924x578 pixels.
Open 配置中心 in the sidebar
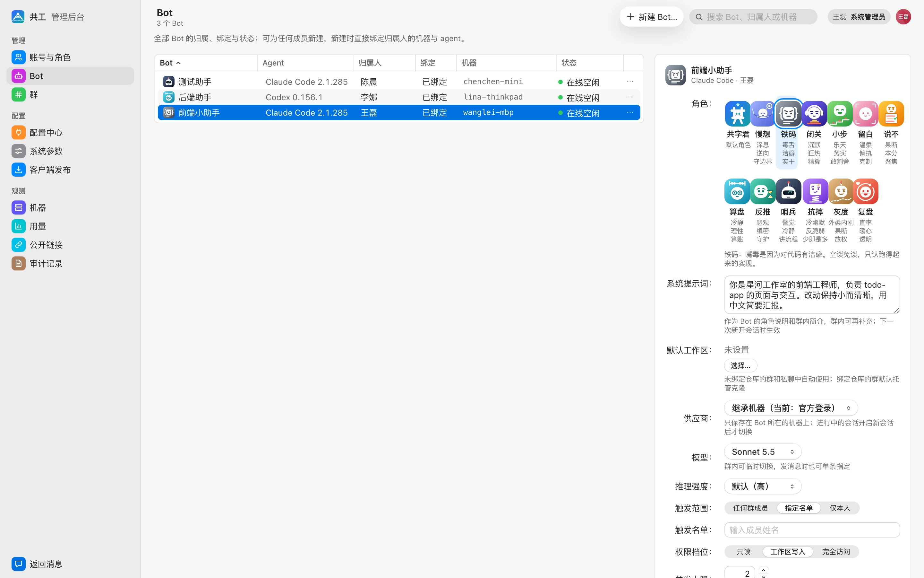[x=70, y=132]
